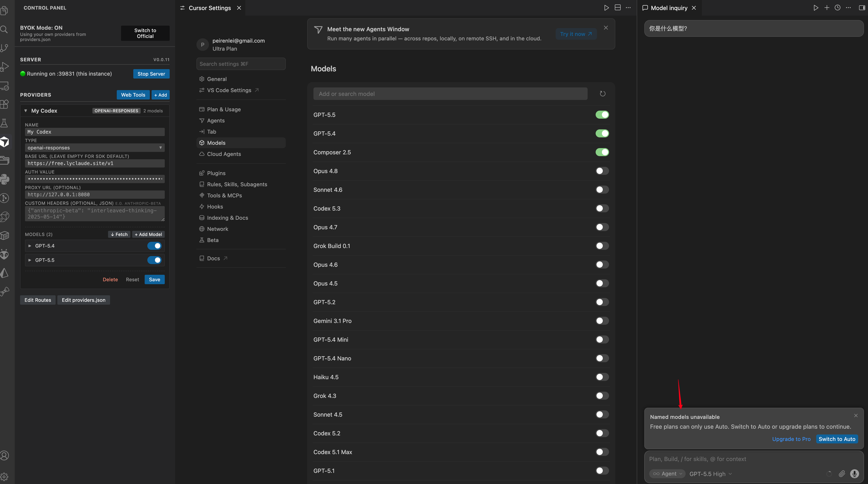Click Switch to Official button
Viewport: 868px width, 484px height.
pos(145,33)
